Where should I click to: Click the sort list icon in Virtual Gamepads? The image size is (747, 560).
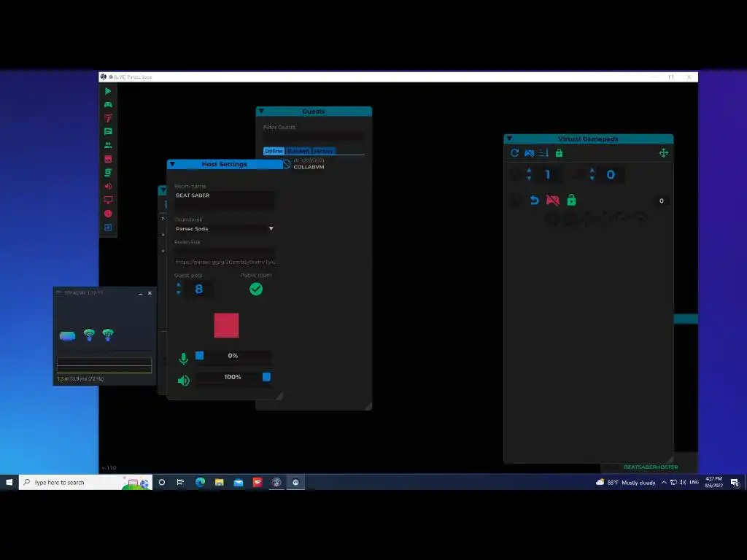[x=544, y=153]
